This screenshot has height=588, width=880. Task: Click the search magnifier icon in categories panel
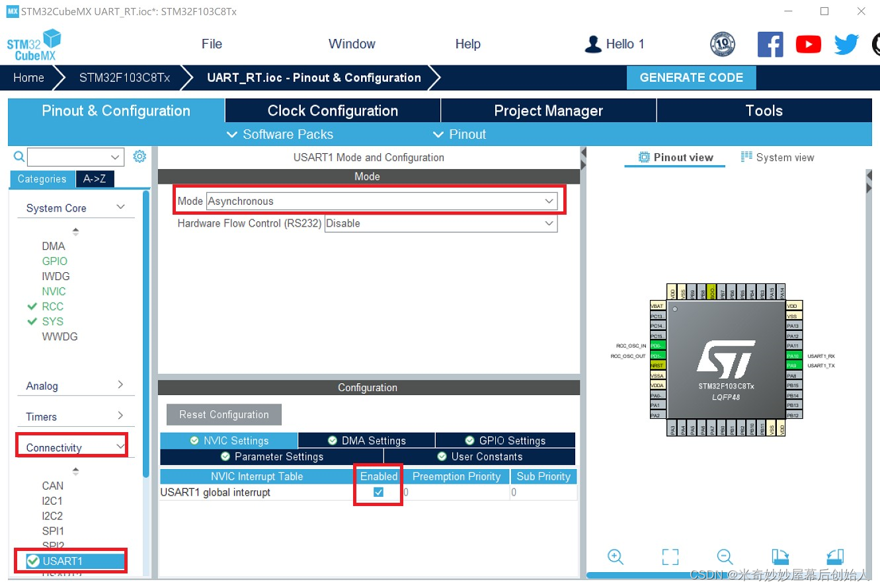point(19,157)
